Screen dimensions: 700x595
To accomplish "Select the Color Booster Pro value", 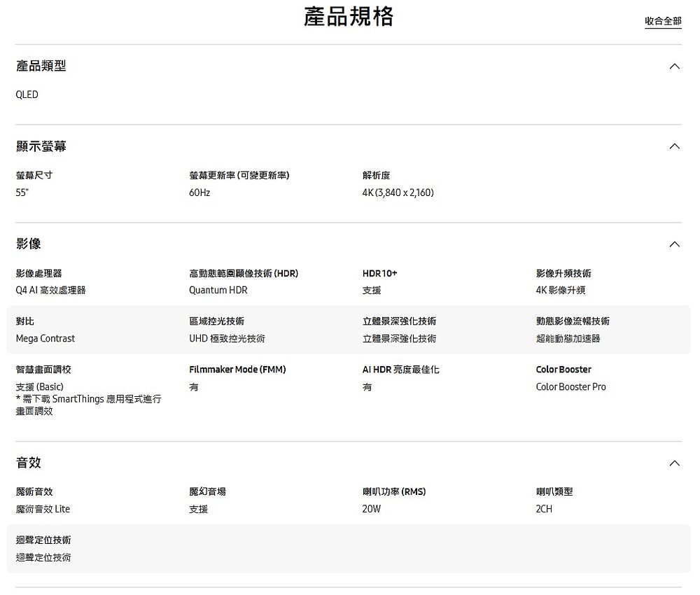I will point(571,386).
